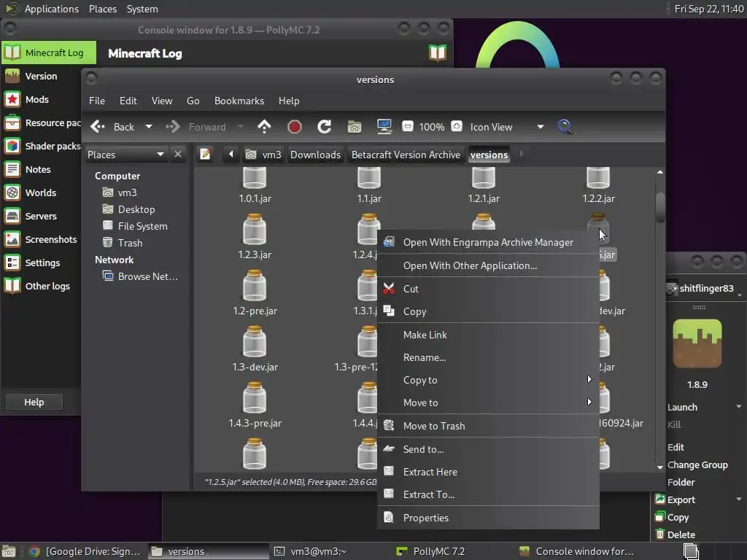Screen dimensions: 747x560
Task: Open the Home folder toolbar icon
Action: 355,127
